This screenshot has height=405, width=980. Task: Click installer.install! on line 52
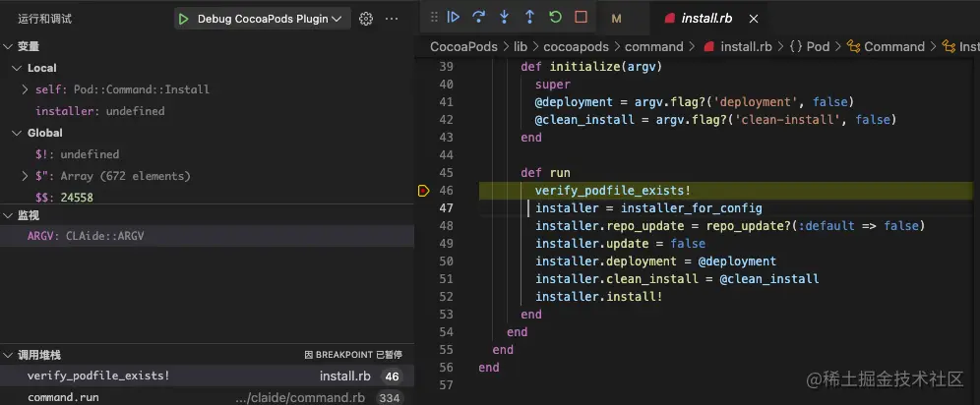tap(599, 297)
